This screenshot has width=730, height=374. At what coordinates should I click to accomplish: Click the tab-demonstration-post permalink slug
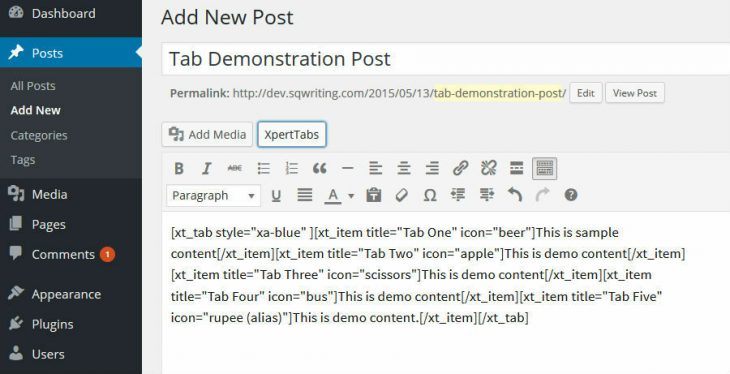499,93
